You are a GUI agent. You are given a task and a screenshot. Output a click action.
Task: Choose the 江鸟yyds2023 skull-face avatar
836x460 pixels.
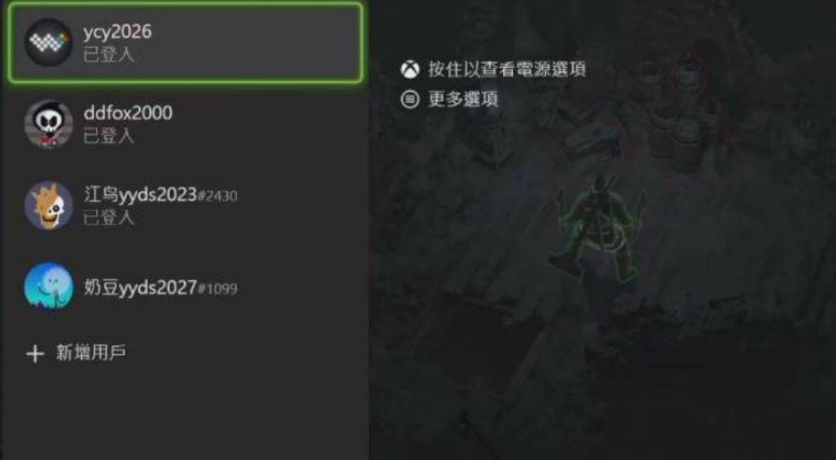click(49, 205)
